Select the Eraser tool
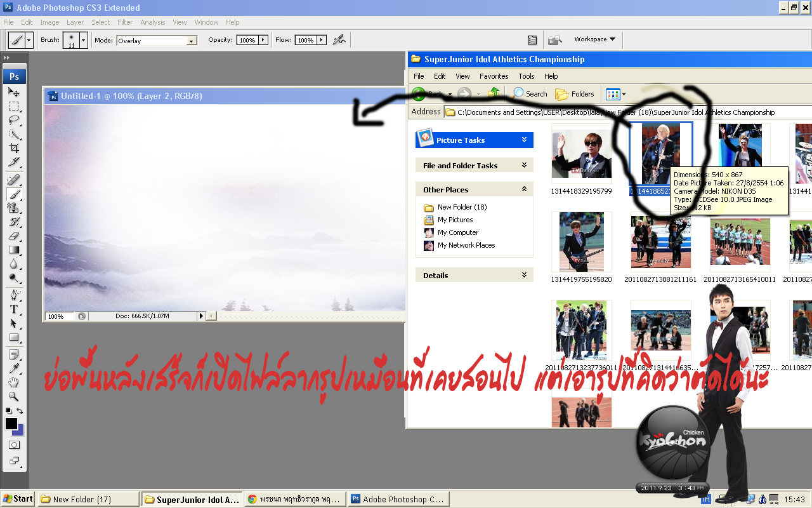The height and width of the screenshot is (508, 812). click(x=14, y=236)
